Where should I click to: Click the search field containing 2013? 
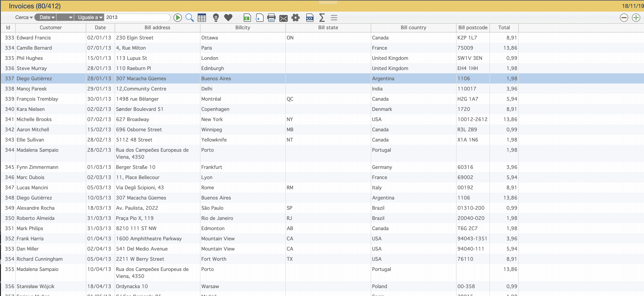pos(137,17)
